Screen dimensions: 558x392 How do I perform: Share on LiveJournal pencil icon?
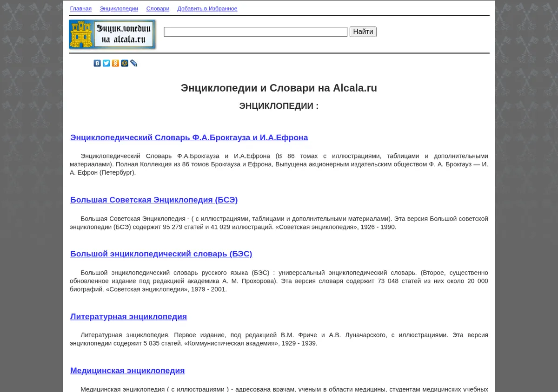pyautogui.click(x=134, y=63)
